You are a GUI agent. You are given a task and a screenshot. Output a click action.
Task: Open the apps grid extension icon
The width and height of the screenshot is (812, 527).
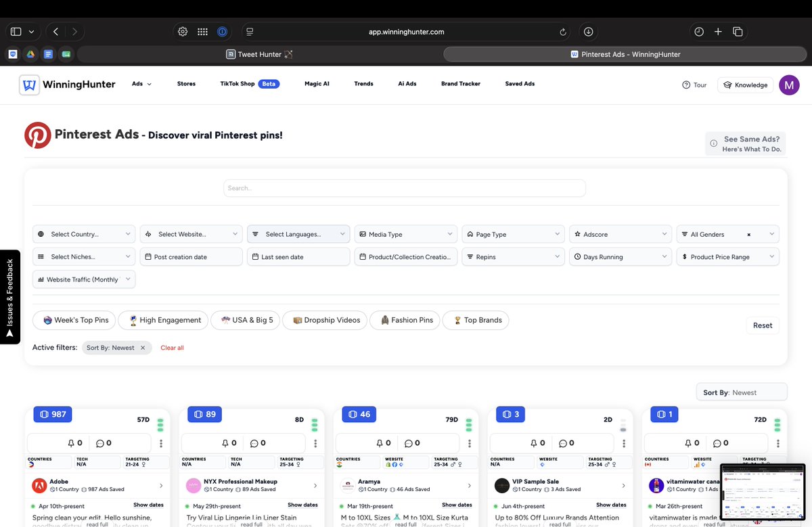(x=202, y=32)
